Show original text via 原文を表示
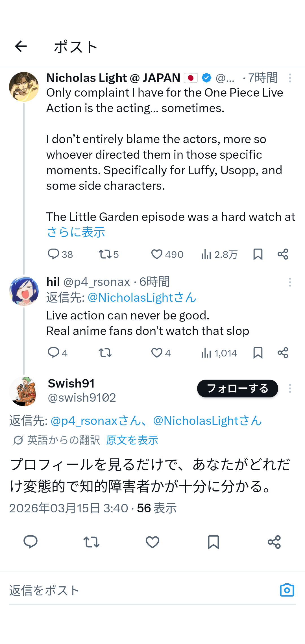 pos(132,440)
